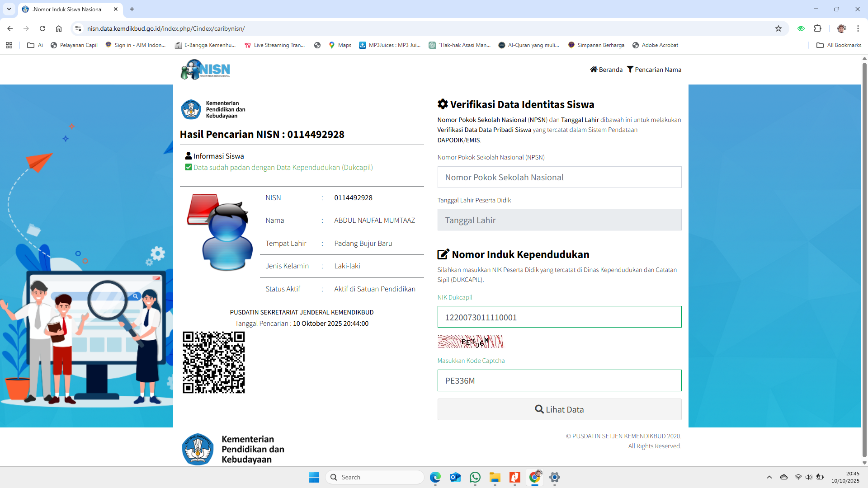Expand the tab search dropdown arrow

[9, 9]
